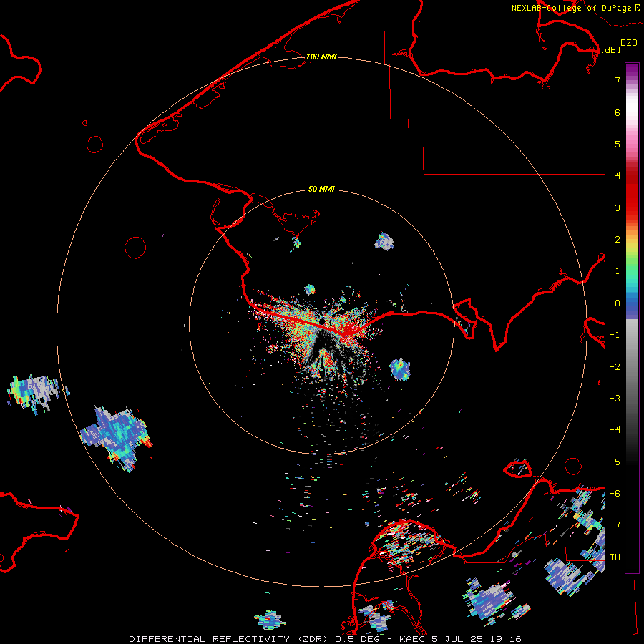Screen dimensions: 644x644
Task: Click the "4" value on the scale
Action: point(618,176)
